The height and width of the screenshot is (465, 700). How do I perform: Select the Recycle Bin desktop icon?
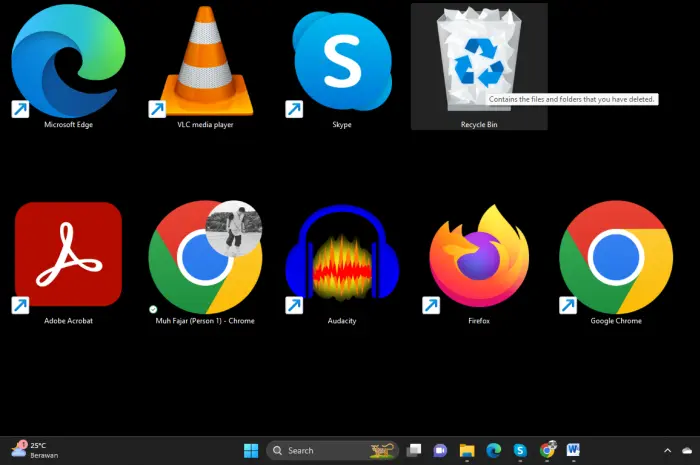pyautogui.click(x=479, y=67)
